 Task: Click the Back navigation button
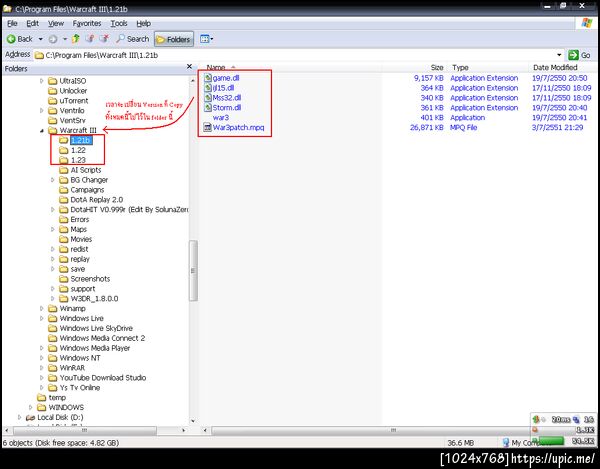[20, 39]
